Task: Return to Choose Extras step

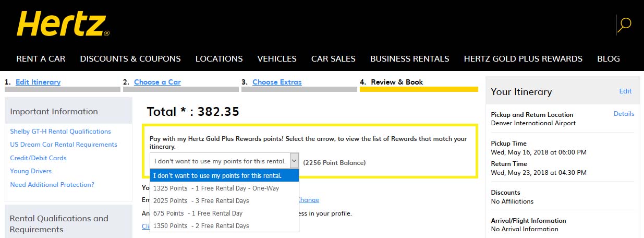Action: 277,82
